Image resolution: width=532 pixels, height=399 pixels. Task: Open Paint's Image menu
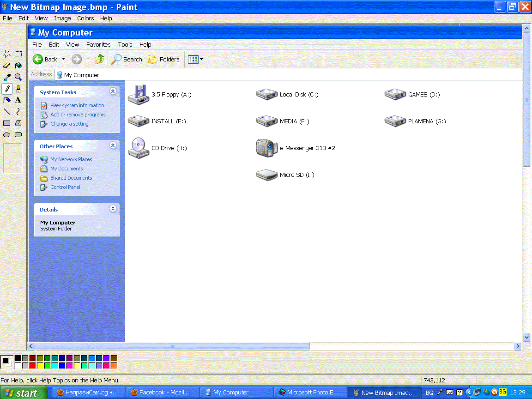coord(62,18)
